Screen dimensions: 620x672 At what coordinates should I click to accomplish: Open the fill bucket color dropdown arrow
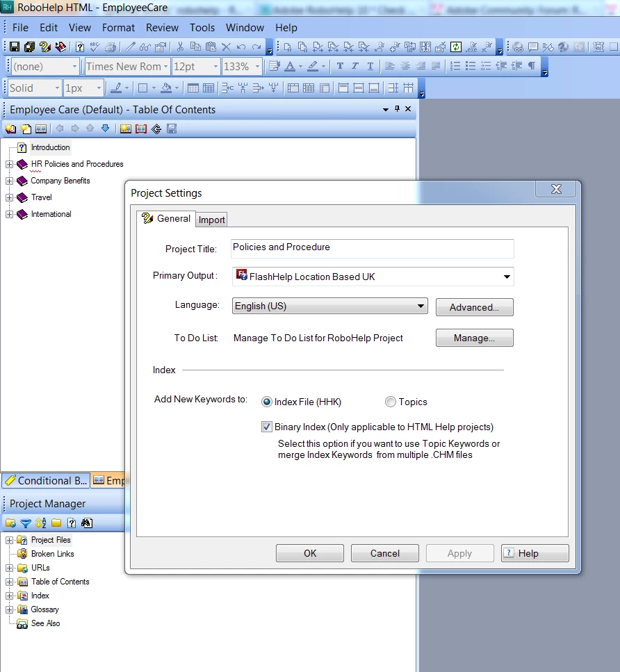pyautogui.click(x=177, y=88)
